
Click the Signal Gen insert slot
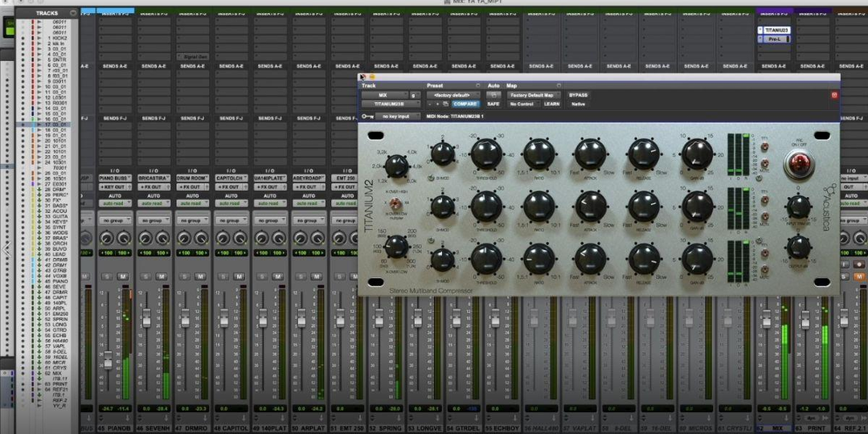193,56
